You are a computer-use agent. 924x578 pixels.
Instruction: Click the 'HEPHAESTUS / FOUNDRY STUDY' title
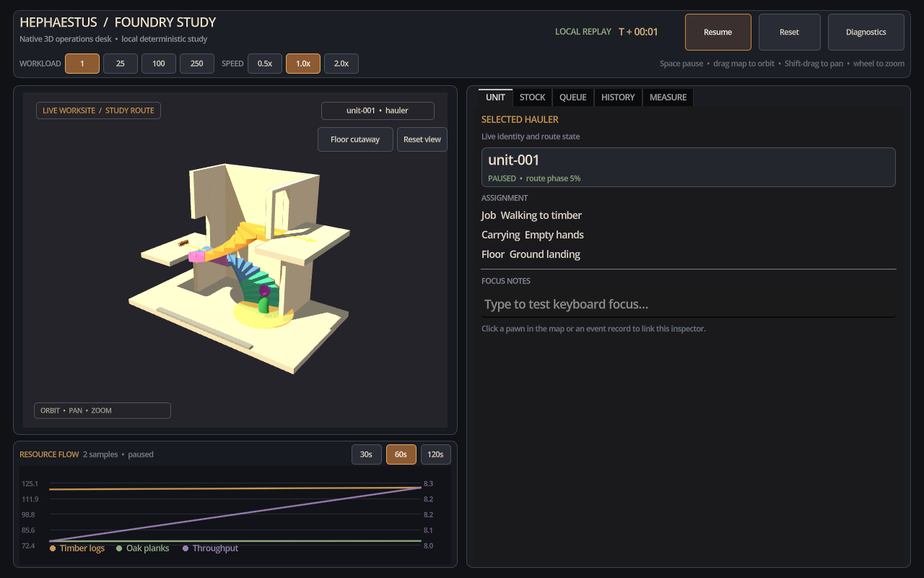(x=118, y=22)
